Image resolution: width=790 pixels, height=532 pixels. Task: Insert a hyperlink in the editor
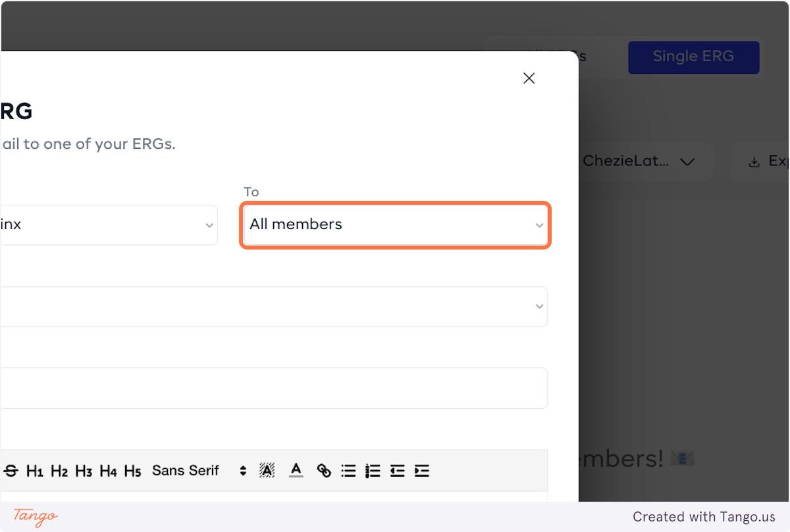click(x=324, y=471)
